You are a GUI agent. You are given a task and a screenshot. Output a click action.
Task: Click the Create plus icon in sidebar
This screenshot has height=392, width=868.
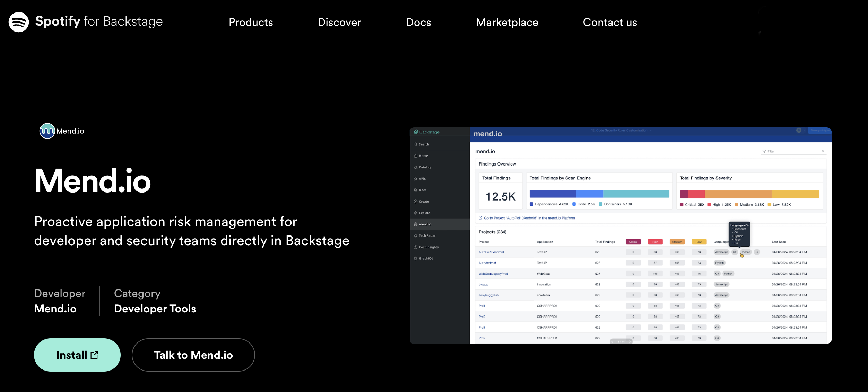pos(415,202)
